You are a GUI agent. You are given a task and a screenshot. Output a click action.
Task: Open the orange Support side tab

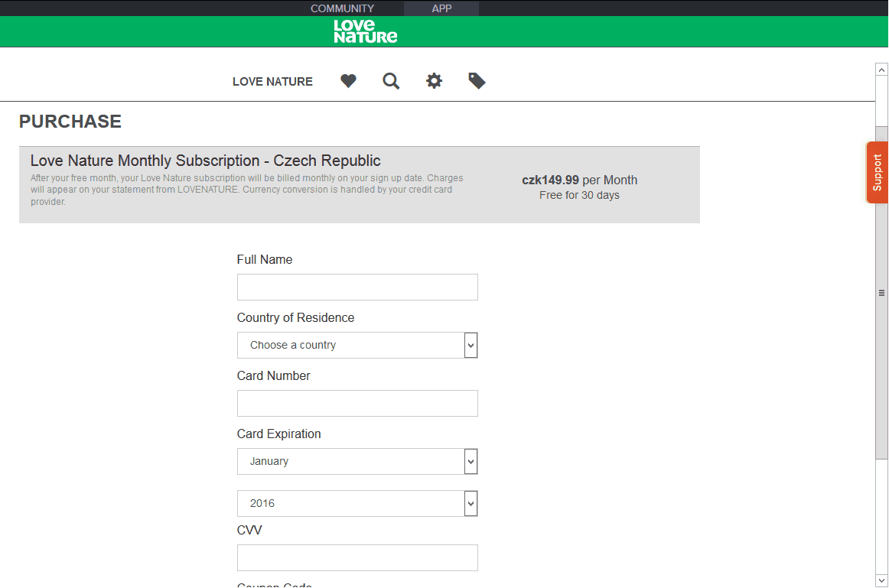(877, 172)
